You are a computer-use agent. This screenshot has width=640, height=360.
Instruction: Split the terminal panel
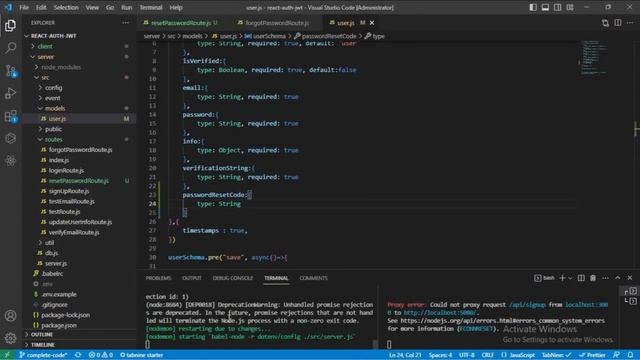pyautogui.click(x=581, y=278)
